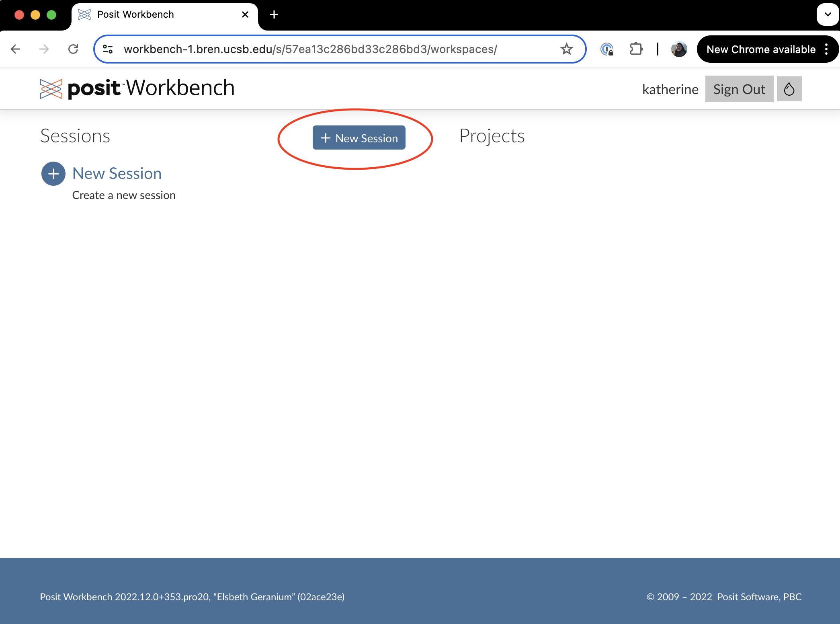840x624 pixels.
Task: Expand the tab search dropdown arrow
Action: point(828,14)
